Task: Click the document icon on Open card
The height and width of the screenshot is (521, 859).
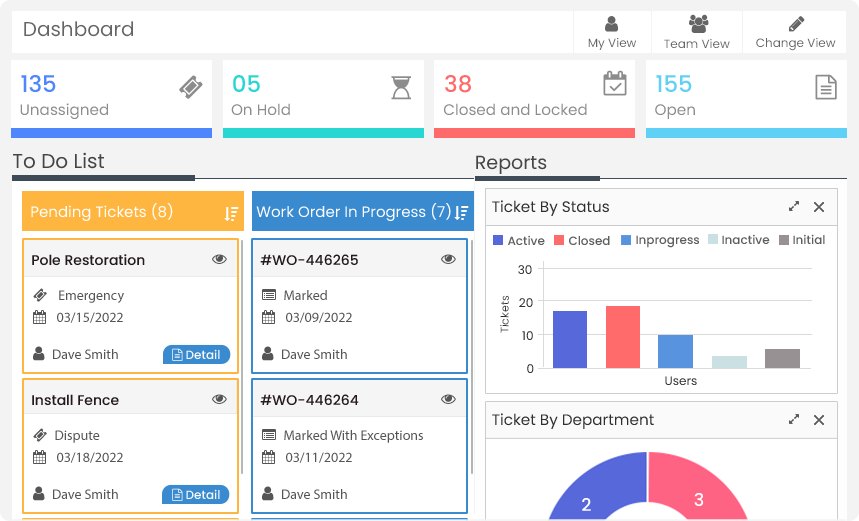Action: 826,87
